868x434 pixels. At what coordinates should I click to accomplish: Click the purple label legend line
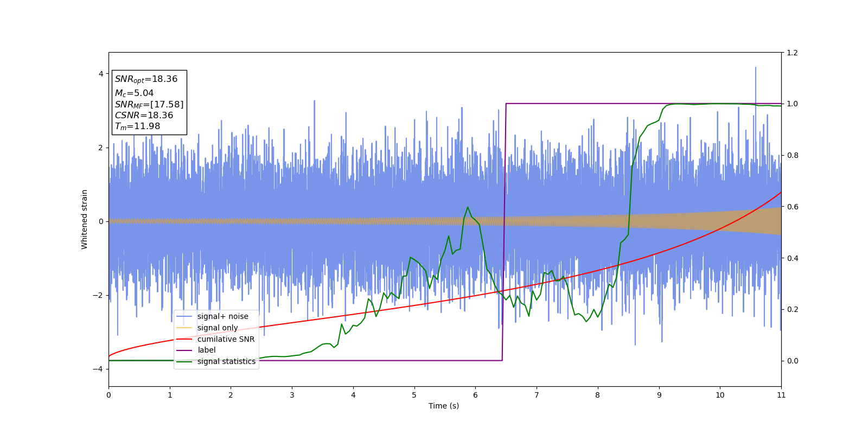coord(184,350)
